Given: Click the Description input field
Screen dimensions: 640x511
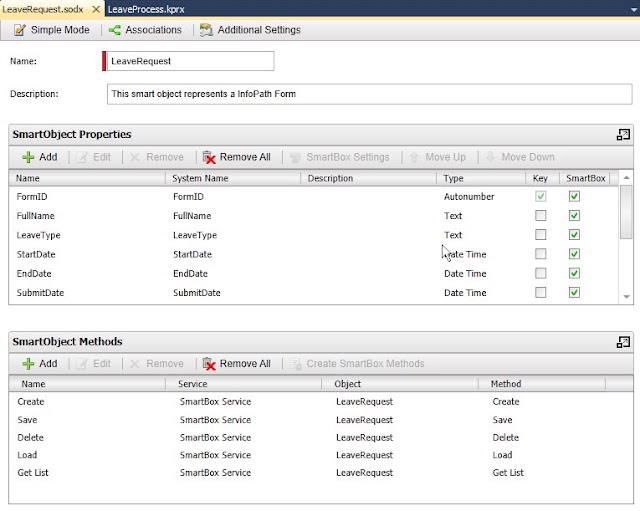Looking at the screenshot, I should (x=369, y=94).
